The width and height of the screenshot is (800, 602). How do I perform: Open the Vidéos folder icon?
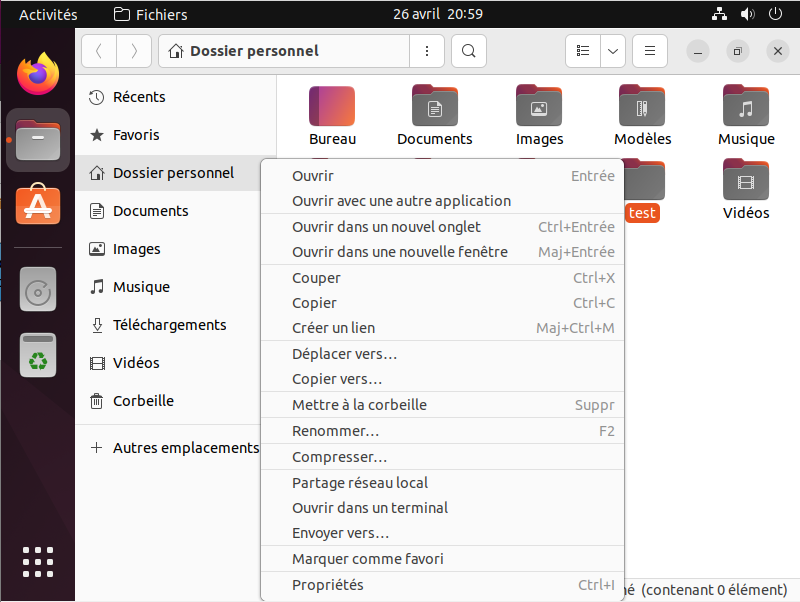tap(746, 180)
